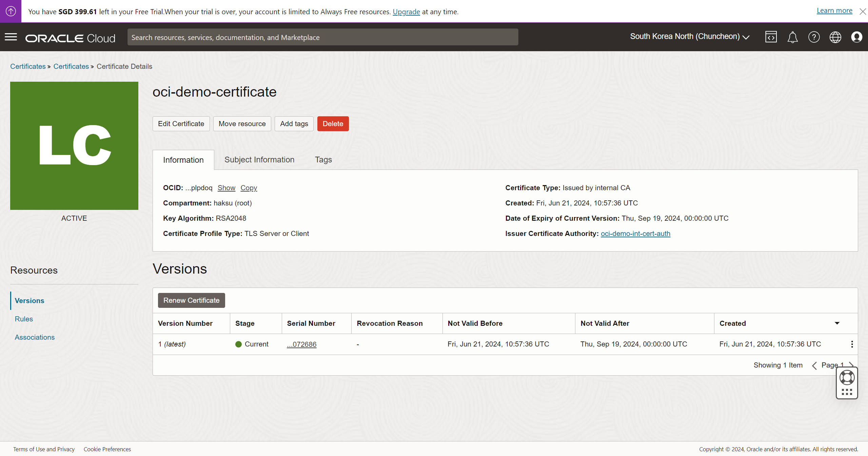Select Associations in the Resources list

click(x=35, y=337)
